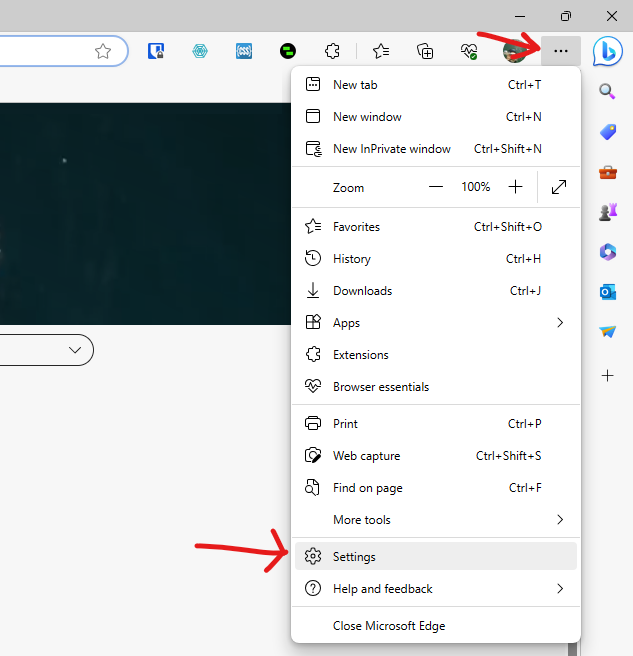Image resolution: width=633 pixels, height=656 pixels.
Task: Open the sidebar Microsoft 365 icon
Action: point(608,252)
